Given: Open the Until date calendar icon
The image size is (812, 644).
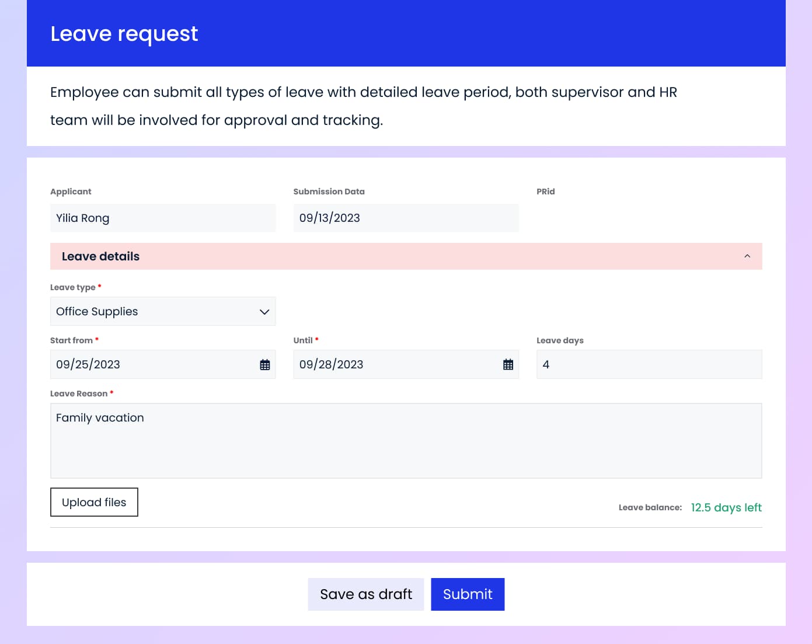Looking at the screenshot, I should 508,365.
